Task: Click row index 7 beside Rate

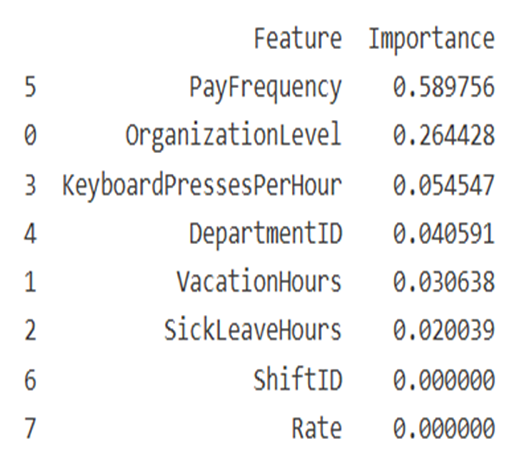Action: coord(30,428)
